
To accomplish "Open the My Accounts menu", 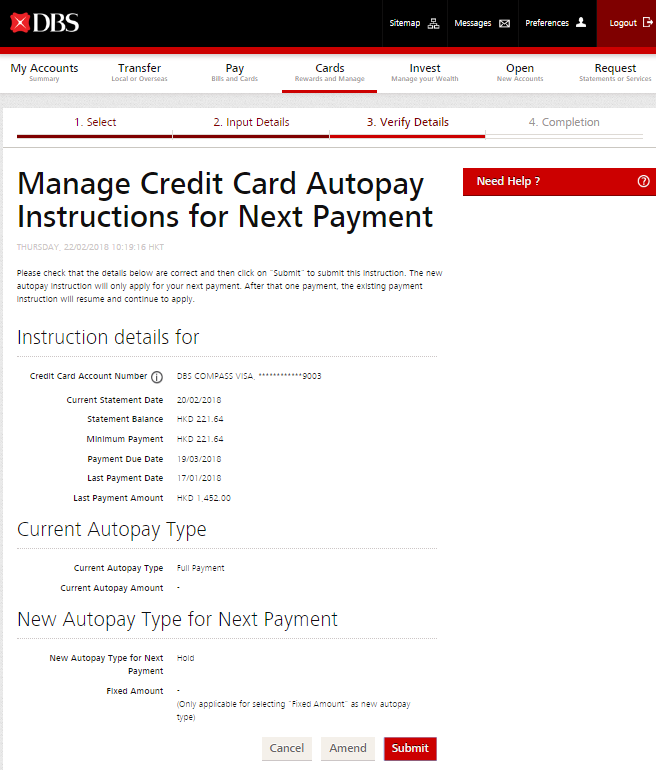I will [x=44, y=72].
